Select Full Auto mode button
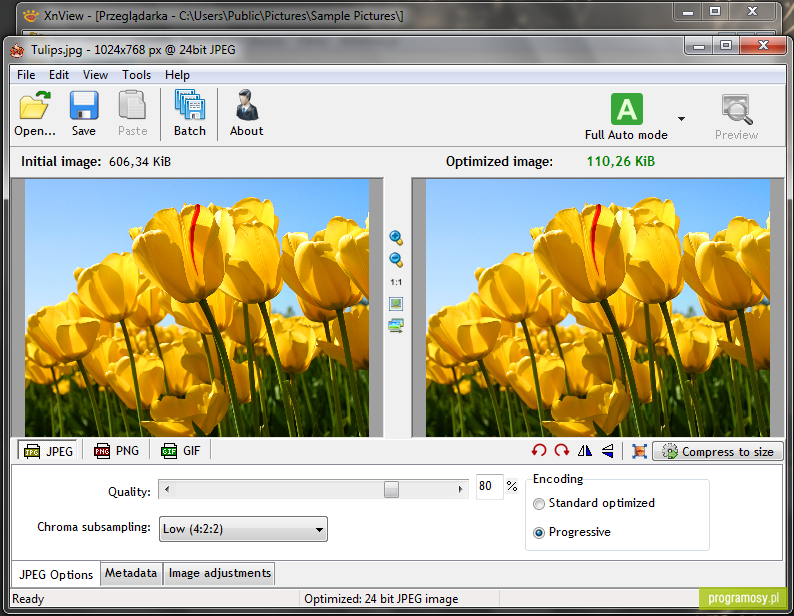This screenshot has height=616, width=794. [626, 117]
